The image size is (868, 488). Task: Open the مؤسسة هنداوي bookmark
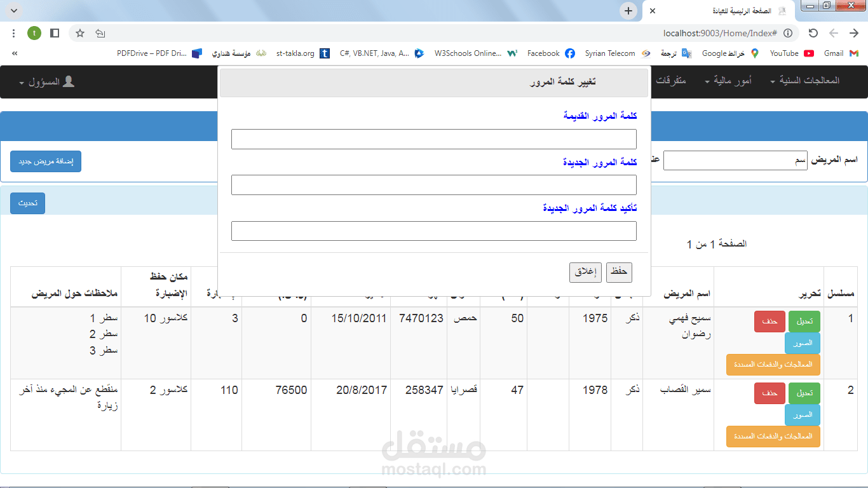tap(238, 53)
